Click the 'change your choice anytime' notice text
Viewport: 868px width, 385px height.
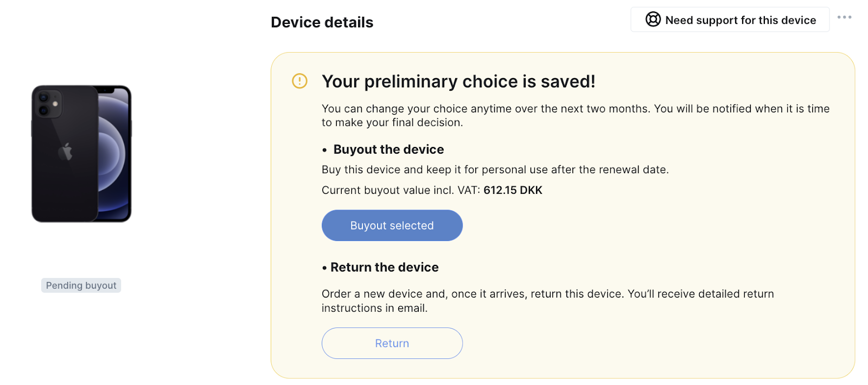click(x=576, y=115)
